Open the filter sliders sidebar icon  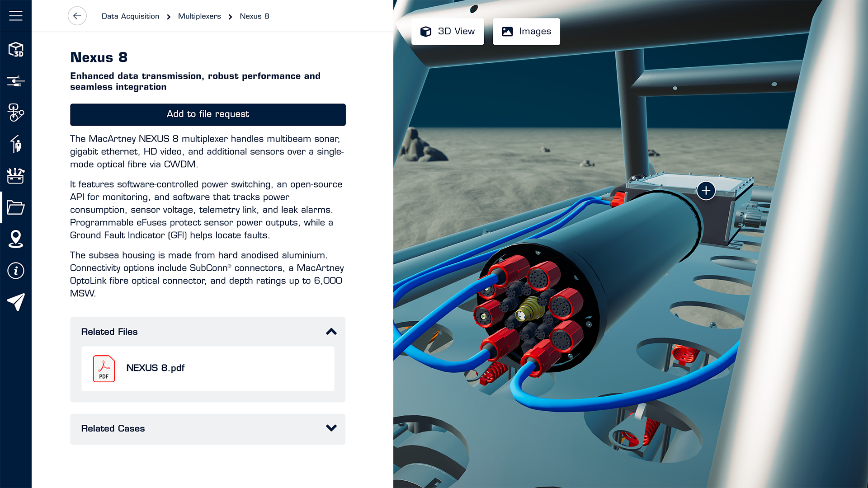coord(16,81)
